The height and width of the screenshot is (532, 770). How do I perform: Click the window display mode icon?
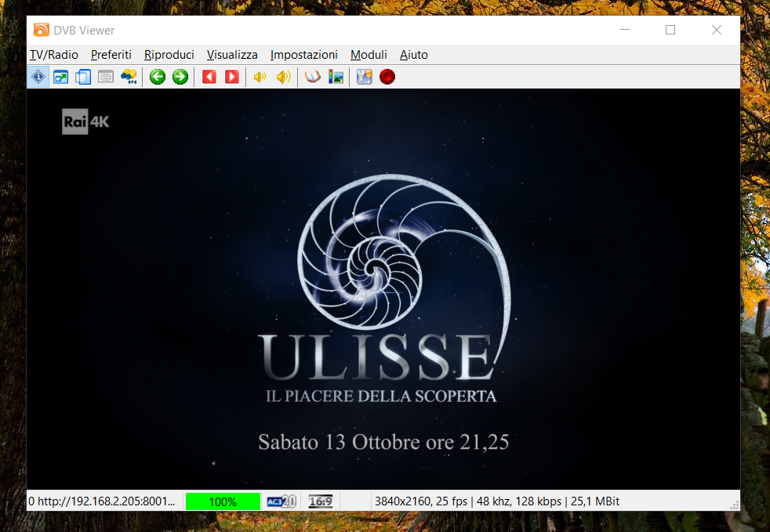pyautogui.click(x=61, y=77)
